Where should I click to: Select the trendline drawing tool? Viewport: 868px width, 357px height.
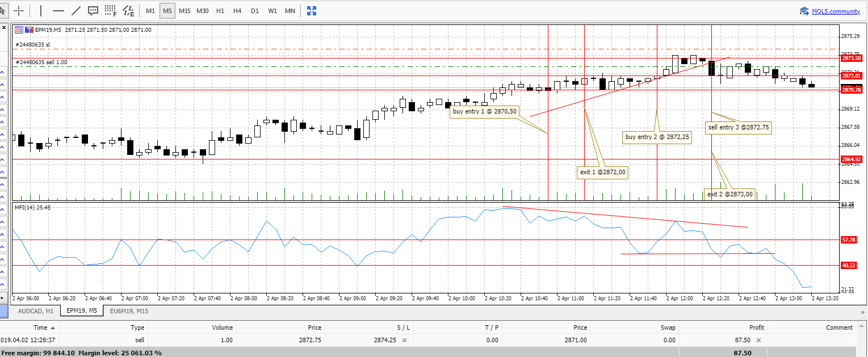(x=76, y=11)
